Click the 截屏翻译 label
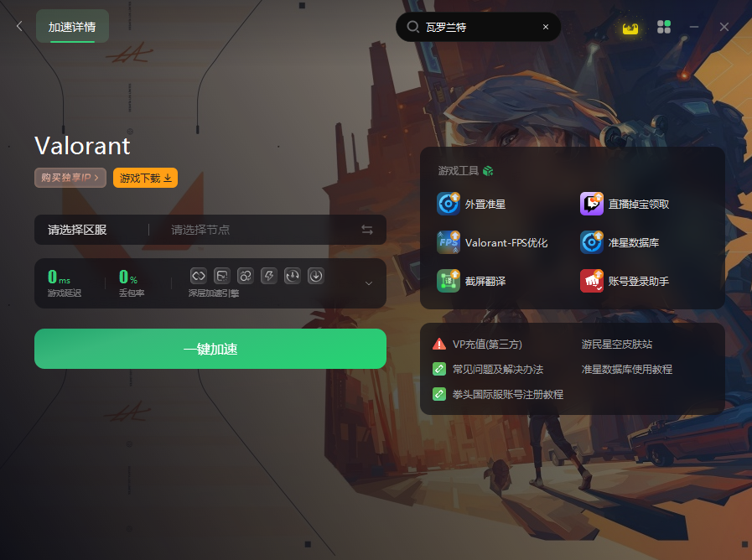 485,282
